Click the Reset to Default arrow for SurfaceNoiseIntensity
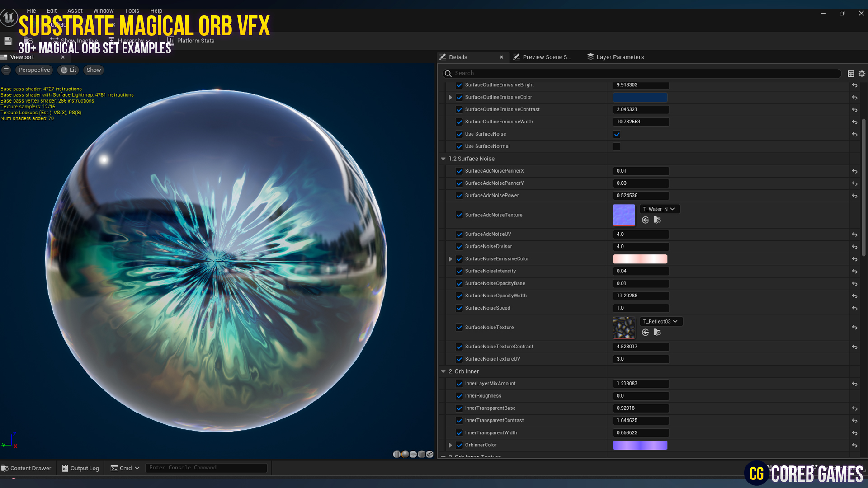This screenshot has width=868, height=488. point(855,271)
